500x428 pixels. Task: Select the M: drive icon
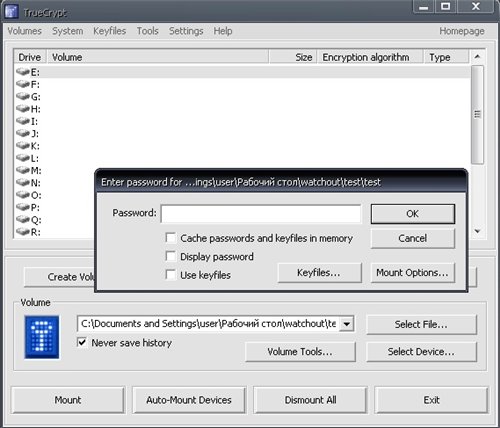click(x=23, y=170)
